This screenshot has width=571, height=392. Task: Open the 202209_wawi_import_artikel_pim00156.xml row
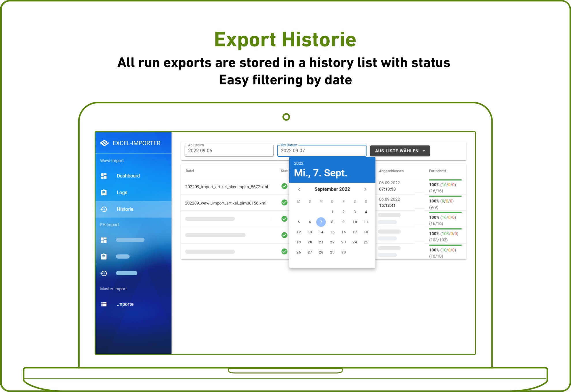click(226, 203)
